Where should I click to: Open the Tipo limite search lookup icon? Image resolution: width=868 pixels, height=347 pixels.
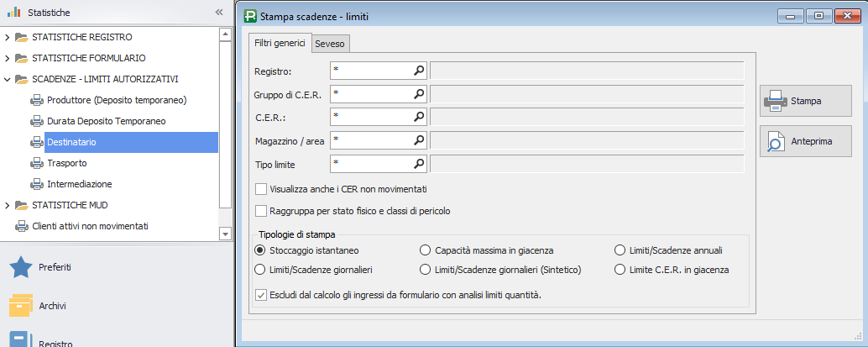[x=419, y=163]
